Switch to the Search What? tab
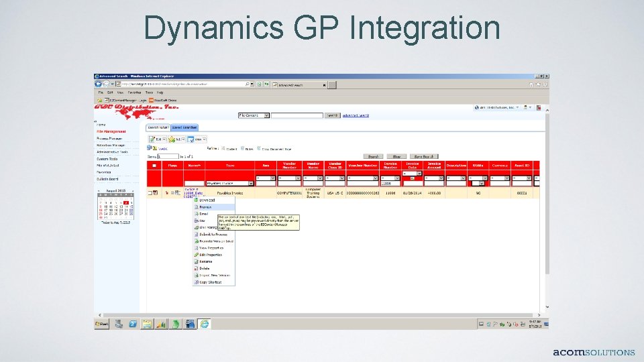 tap(158, 127)
